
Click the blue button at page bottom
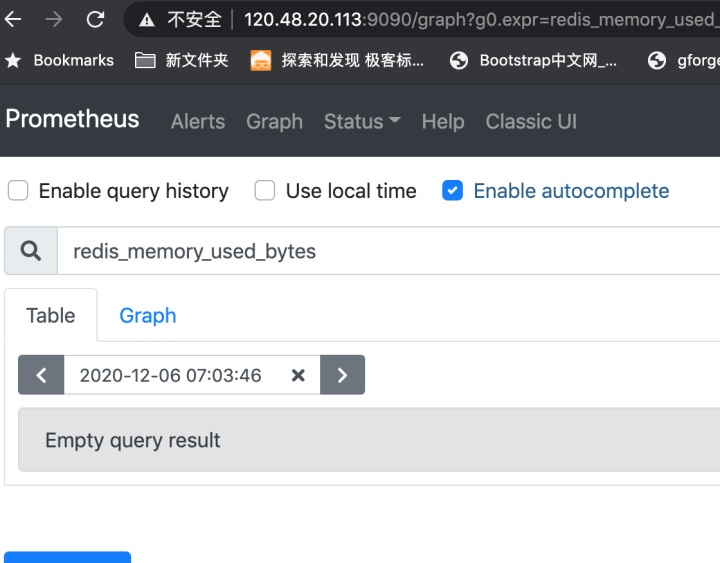coord(68,557)
